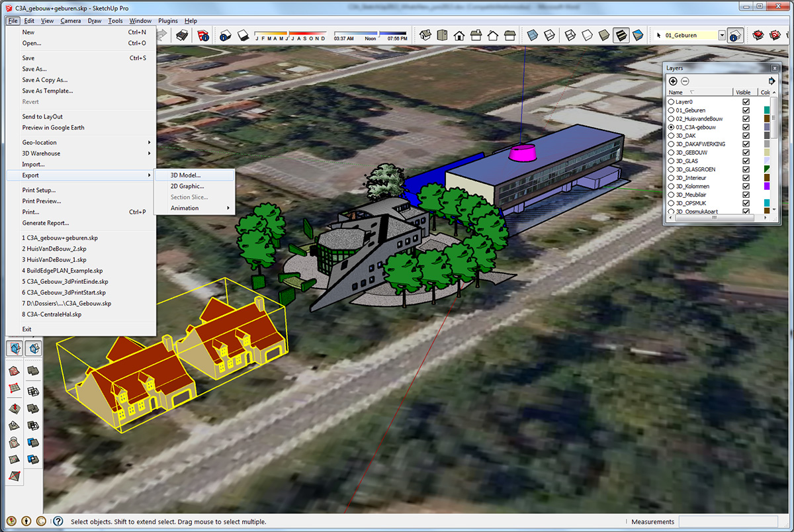Viewport: 794px width, 532px height.
Task: Switch to Front view house icon
Action: tap(459, 35)
